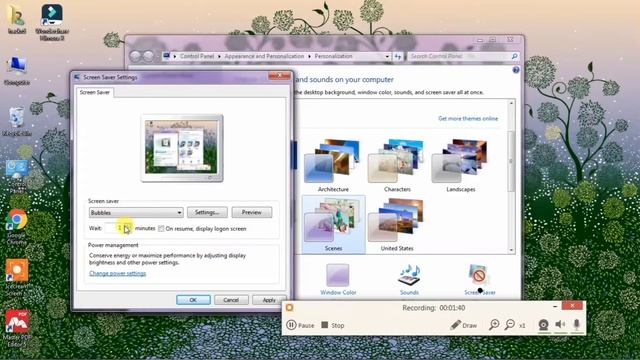Click the themes list scroll up arrow

click(x=511, y=103)
